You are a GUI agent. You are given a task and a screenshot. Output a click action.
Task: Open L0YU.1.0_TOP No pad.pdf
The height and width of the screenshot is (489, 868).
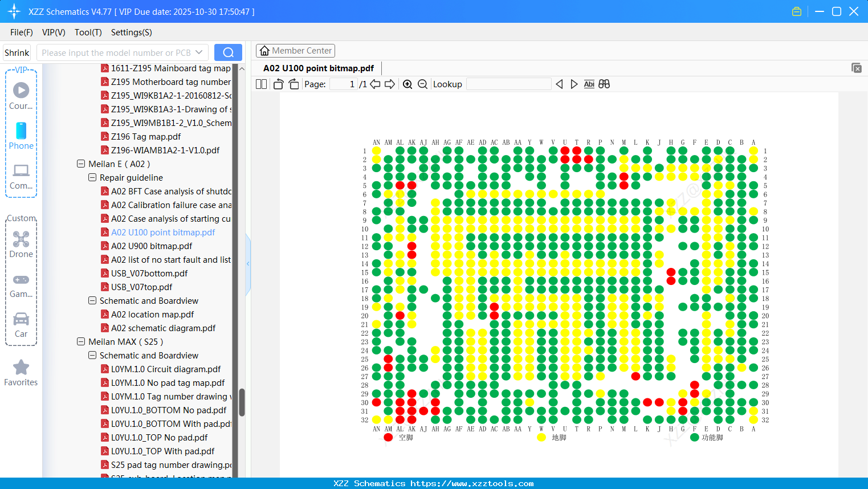coord(159,438)
